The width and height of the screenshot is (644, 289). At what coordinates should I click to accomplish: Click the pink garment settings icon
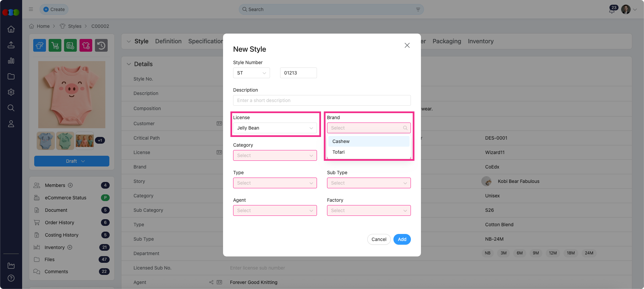pyautogui.click(x=86, y=45)
